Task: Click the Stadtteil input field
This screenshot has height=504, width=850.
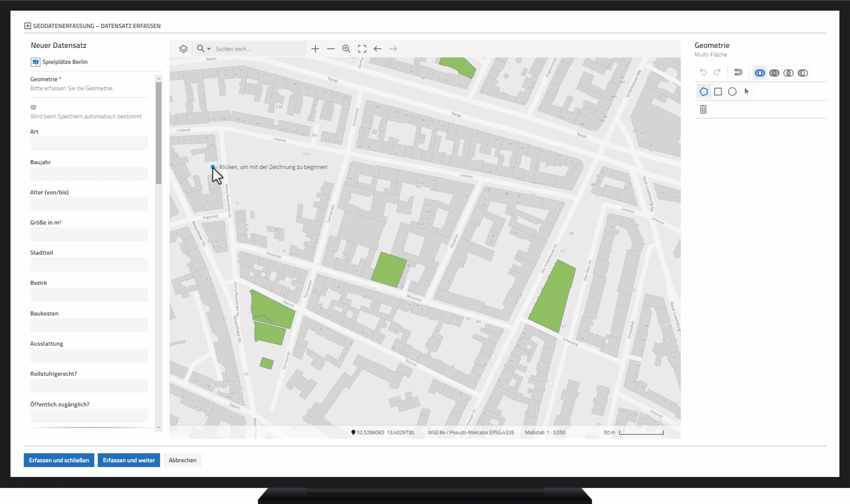Action: click(89, 264)
